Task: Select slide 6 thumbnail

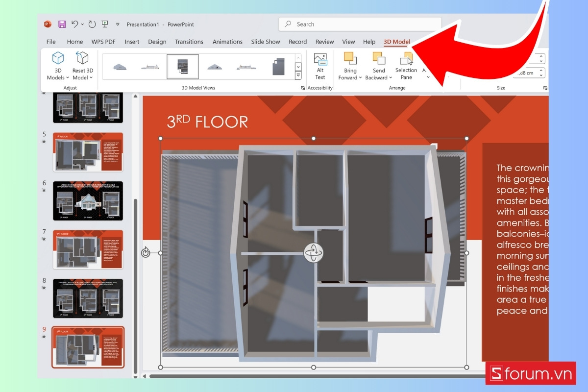Action: pos(88,201)
